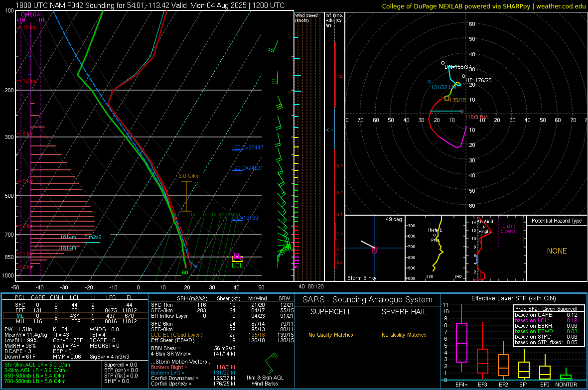Click No Quality Matches under SEVERE HAIL
Screen dimensions: 588x390
tap(404, 335)
